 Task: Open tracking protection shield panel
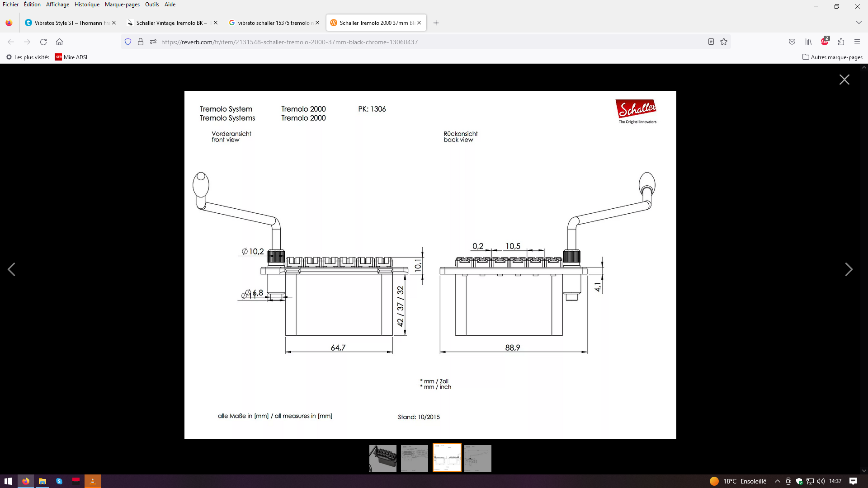128,42
